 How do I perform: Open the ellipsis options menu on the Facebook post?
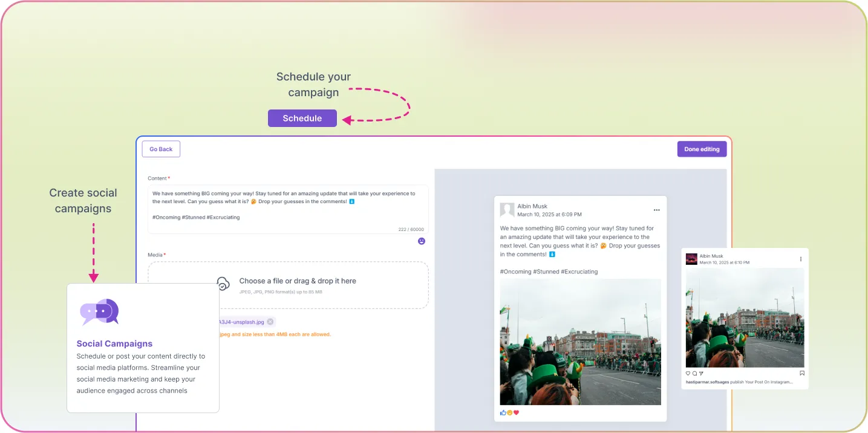click(657, 209)
